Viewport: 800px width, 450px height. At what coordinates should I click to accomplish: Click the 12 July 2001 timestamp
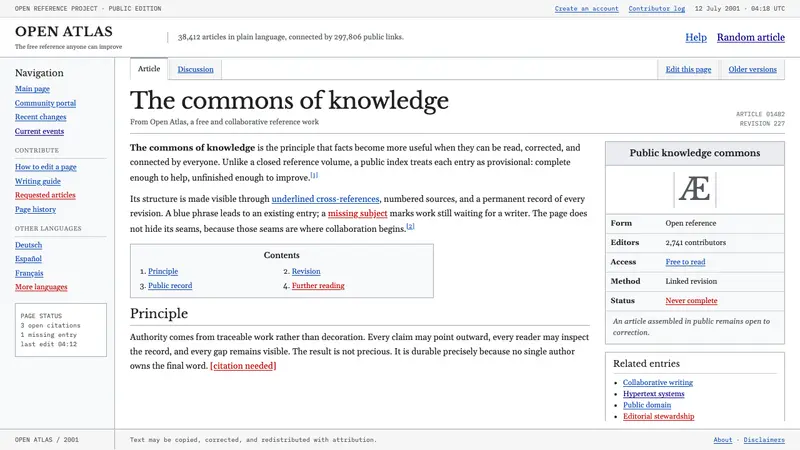click(x=740, y=9)
